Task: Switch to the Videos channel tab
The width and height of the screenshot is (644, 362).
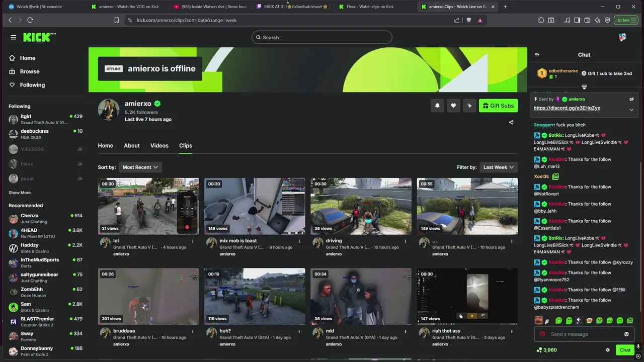Action: point(159,146)
